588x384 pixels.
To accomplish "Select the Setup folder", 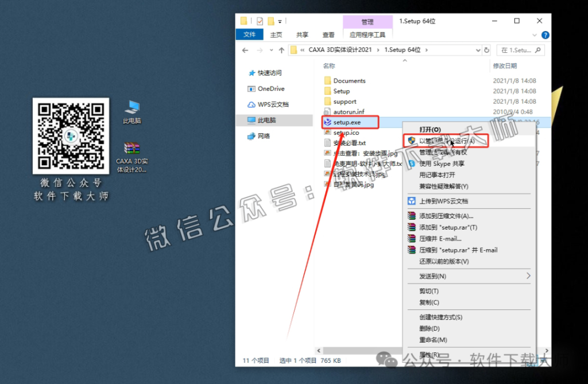I will [341, 91].
